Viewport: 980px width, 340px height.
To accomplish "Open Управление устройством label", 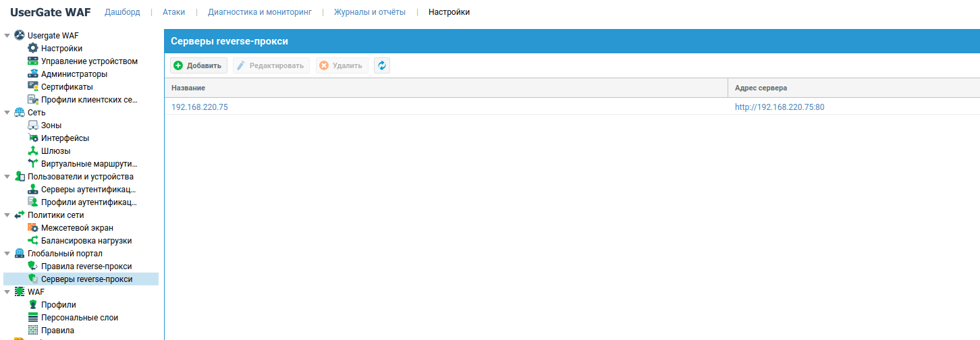I will 89,61.
